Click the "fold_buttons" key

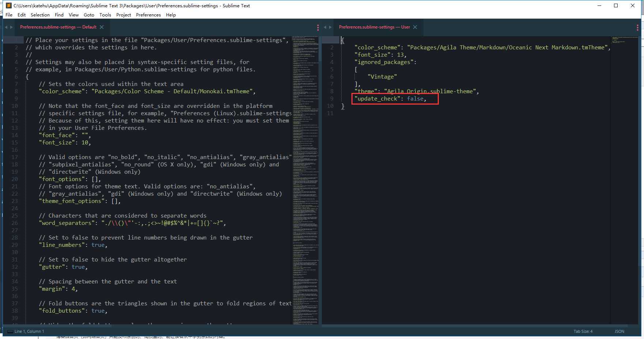(62, 311)
